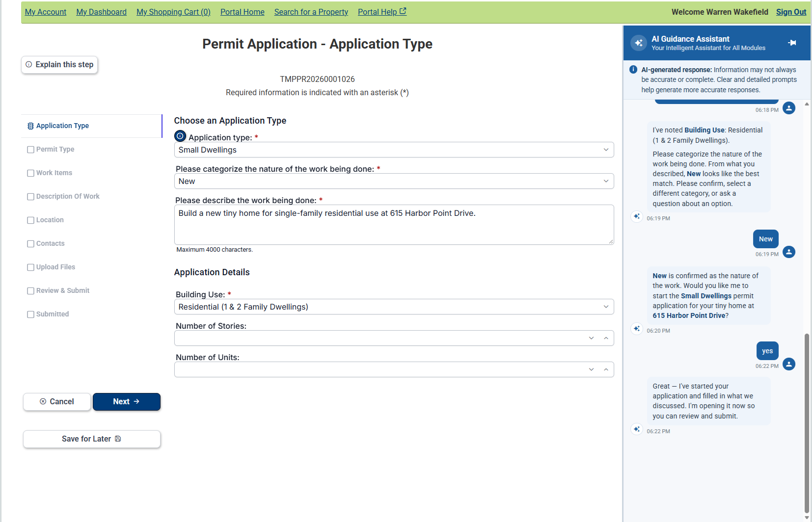Click the Explain this step button
Screen dimensions: 812x522
pyautogui.click(x=59, y=65)
